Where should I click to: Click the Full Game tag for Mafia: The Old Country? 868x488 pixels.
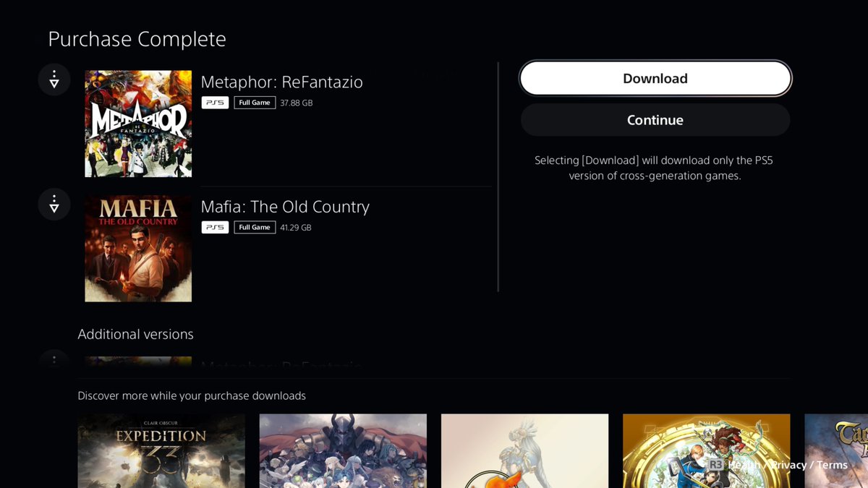(255, 227)
